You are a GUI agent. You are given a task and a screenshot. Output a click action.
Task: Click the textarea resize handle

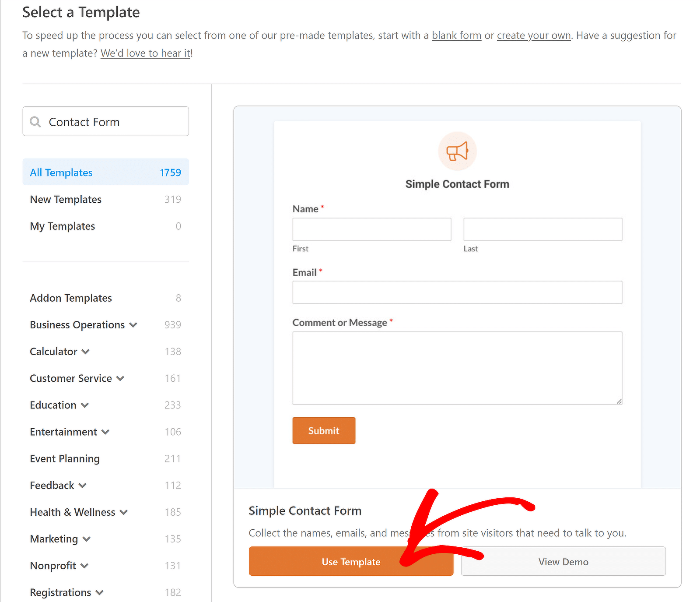tap(619, 401)
